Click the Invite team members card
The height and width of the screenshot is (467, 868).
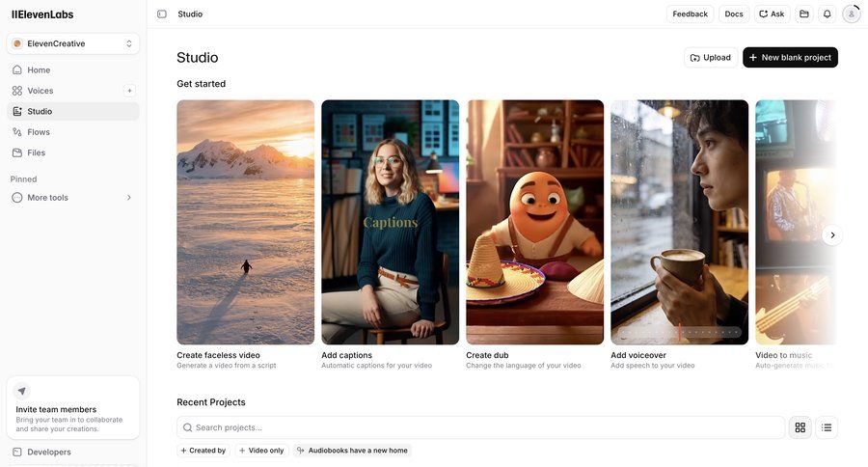[73, 408]
